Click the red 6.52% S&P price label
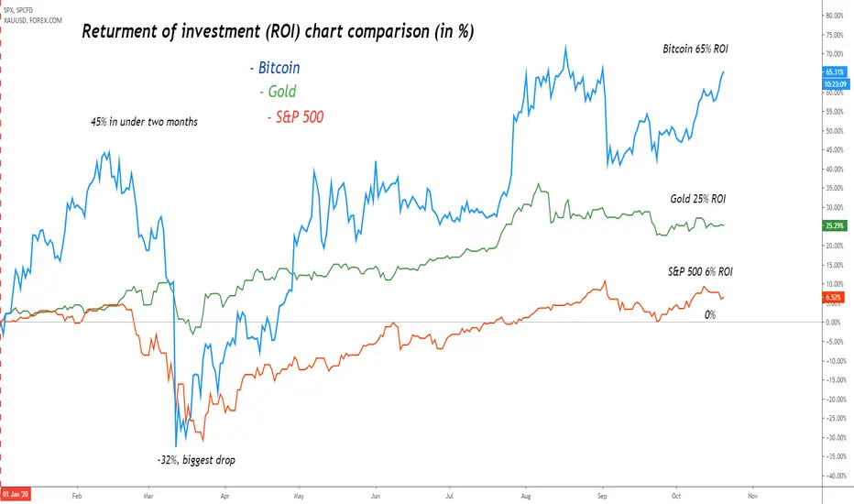 pyautogui.click(x=833, y=298)
